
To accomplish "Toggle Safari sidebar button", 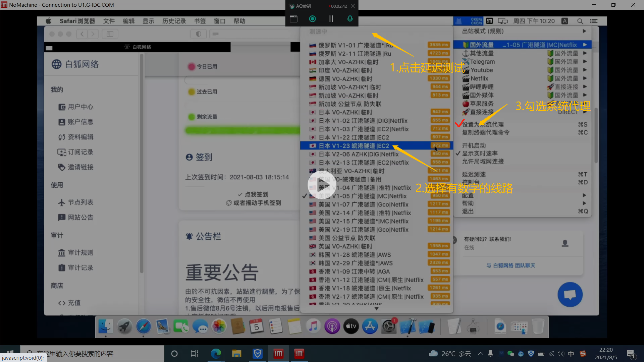I will pos(110,34).
